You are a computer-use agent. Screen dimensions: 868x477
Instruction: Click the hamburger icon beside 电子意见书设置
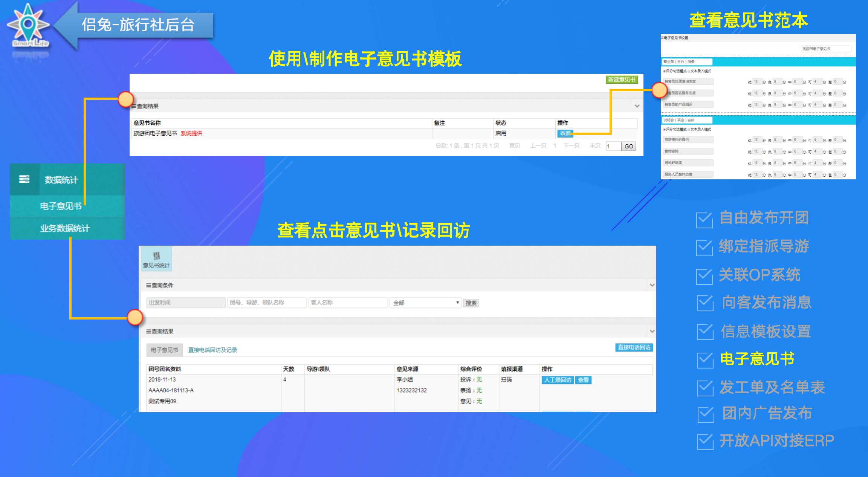[662, 38]
